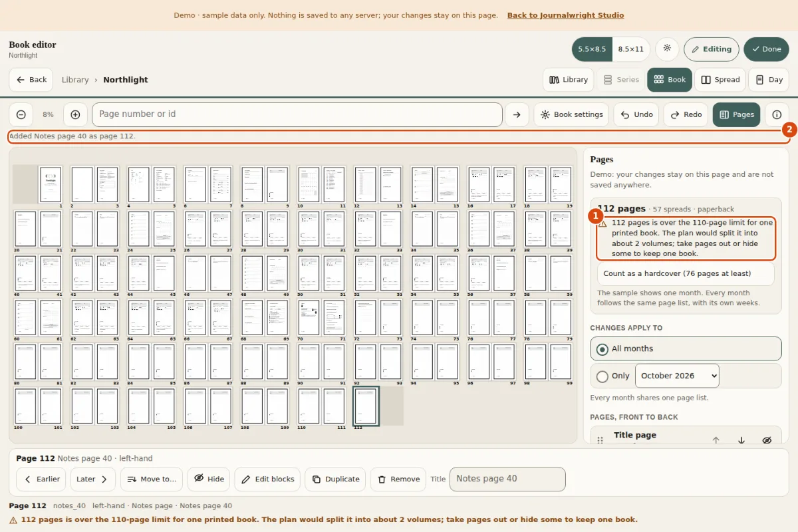Select the page 112 thumbnail
Screen dimensions: 798x532
pos(366,406)
